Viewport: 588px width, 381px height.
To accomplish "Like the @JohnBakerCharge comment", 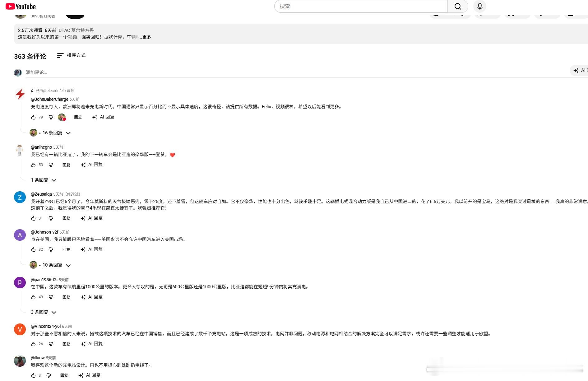I will [x=33, y=117].
